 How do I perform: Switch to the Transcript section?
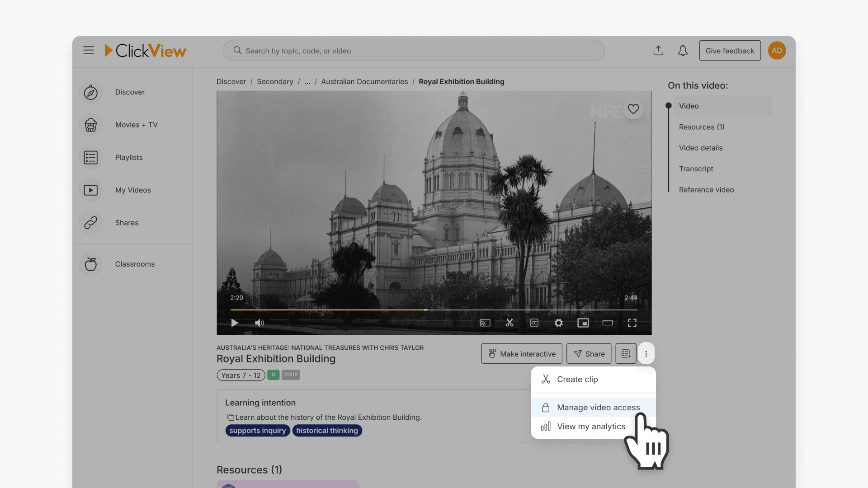pyautogui.click(x=696, y=169)
